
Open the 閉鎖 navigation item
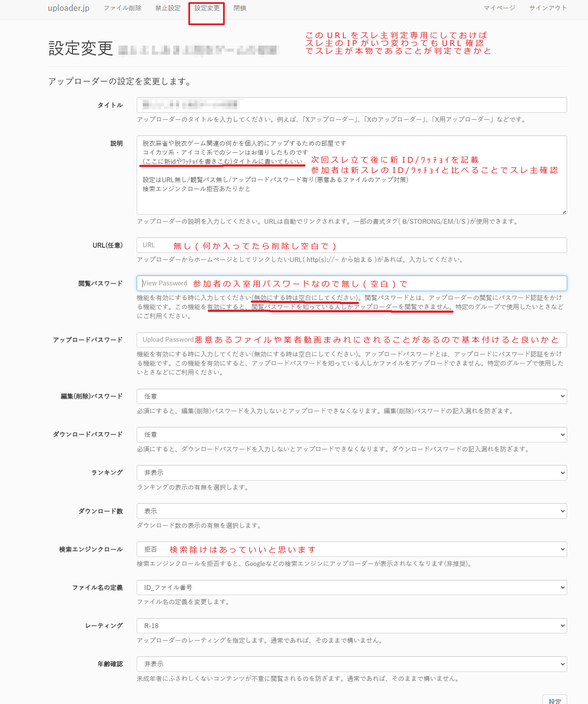pyautogui.click(x=240, y=8)
